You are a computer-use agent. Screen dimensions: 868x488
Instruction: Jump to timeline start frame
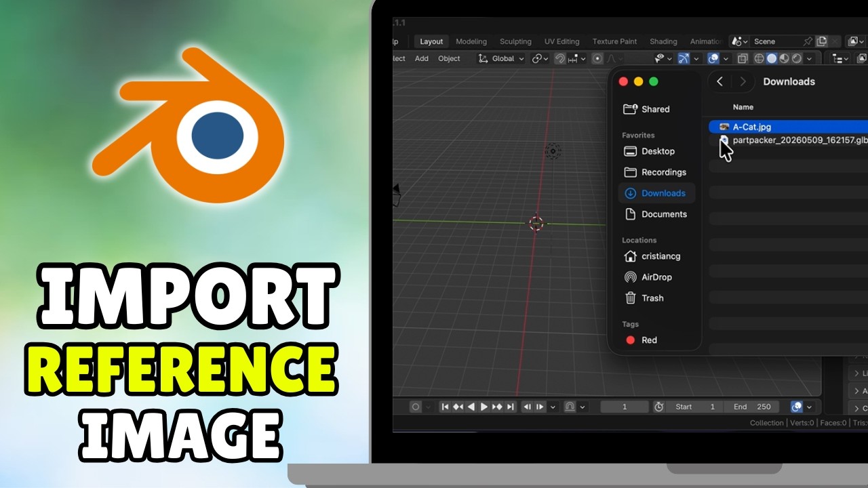pyautogui.click(x=445, y=407)
